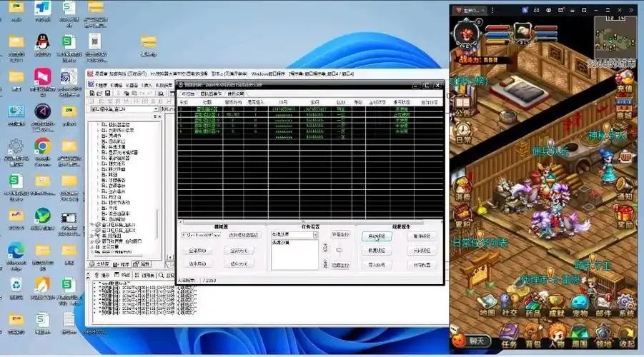The width and height of the screenshot is (644, 357).
Task: Switch to the 中控台 tab in control window
Action: click(188, 94)
